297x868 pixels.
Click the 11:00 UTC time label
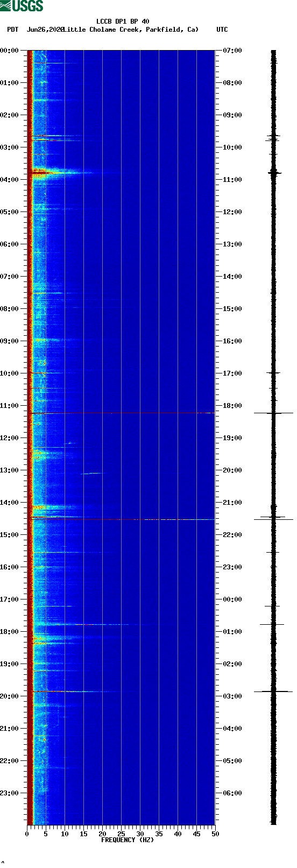232,180
